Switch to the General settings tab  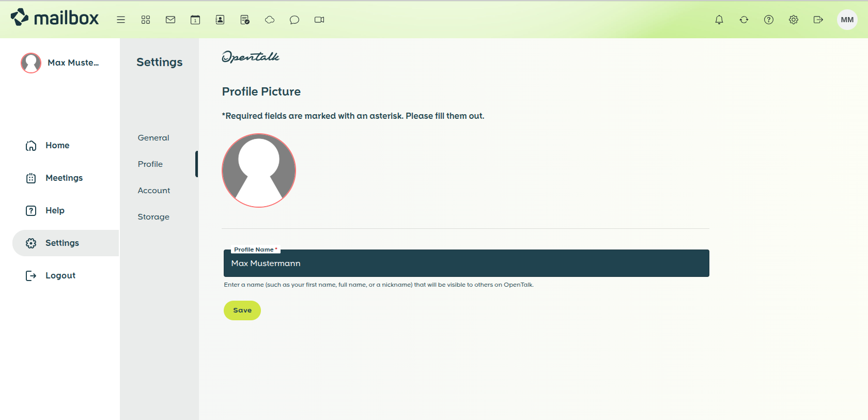153,138
